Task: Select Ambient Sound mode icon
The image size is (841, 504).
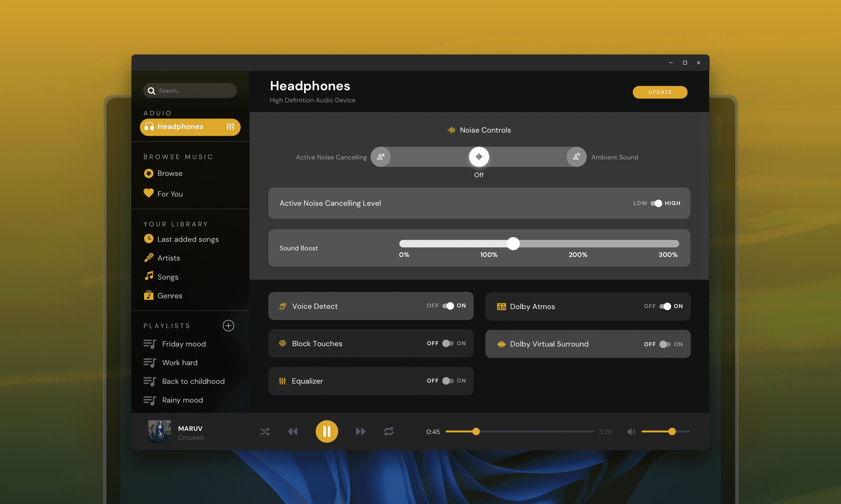Action: [x=576, y=157]
